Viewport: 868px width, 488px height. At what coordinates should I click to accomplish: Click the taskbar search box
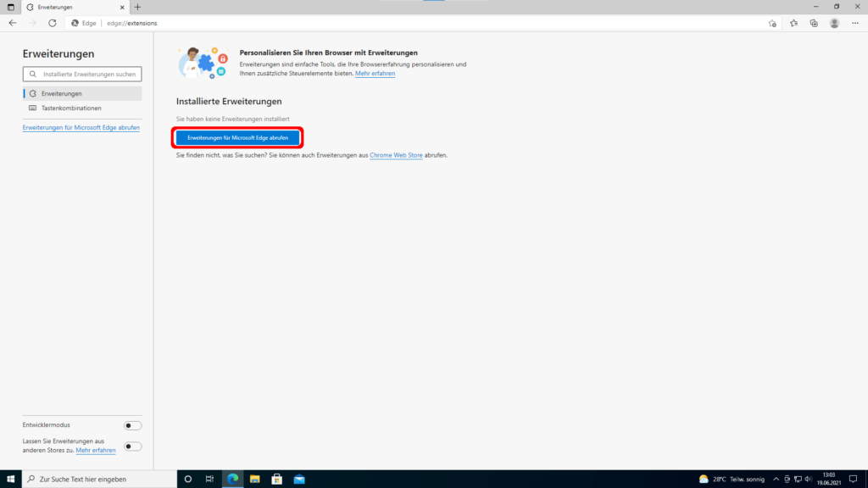99,480
